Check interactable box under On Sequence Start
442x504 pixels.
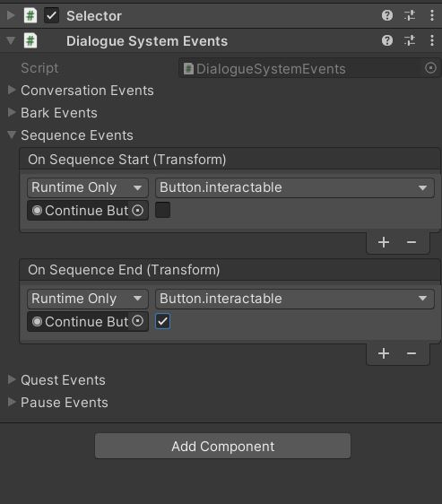[162, 210]
